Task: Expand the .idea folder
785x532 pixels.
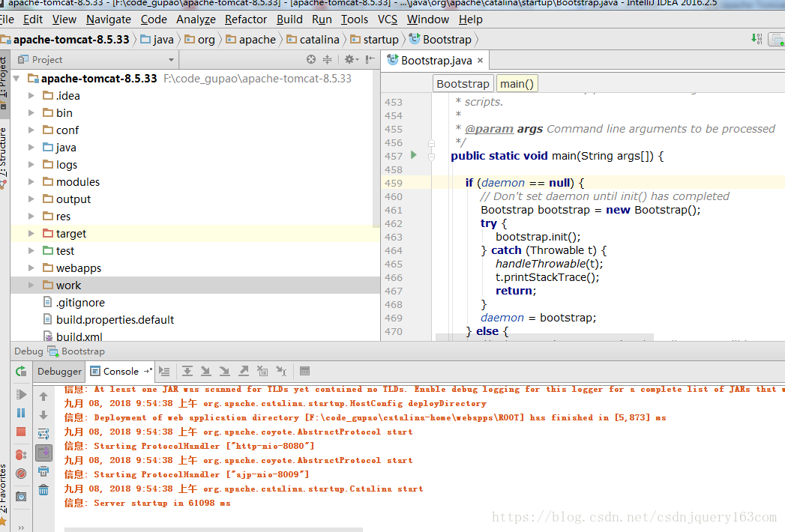Action: point(31,96)
